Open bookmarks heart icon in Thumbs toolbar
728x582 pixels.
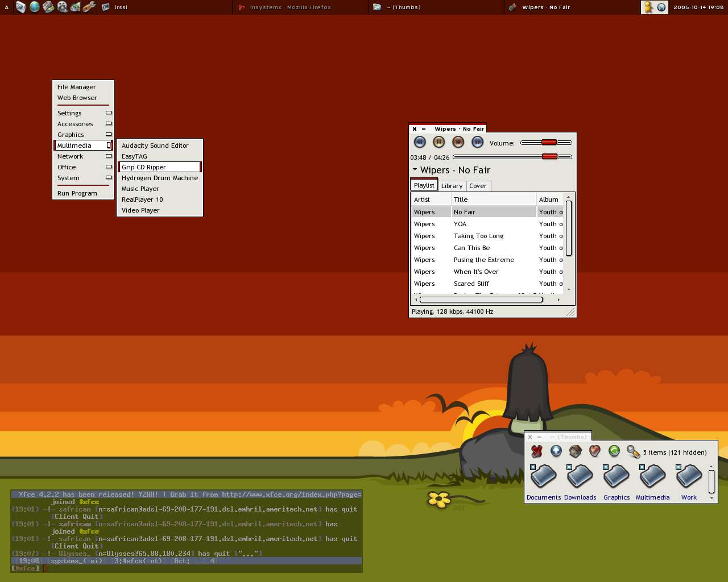[x=595, y=451]
